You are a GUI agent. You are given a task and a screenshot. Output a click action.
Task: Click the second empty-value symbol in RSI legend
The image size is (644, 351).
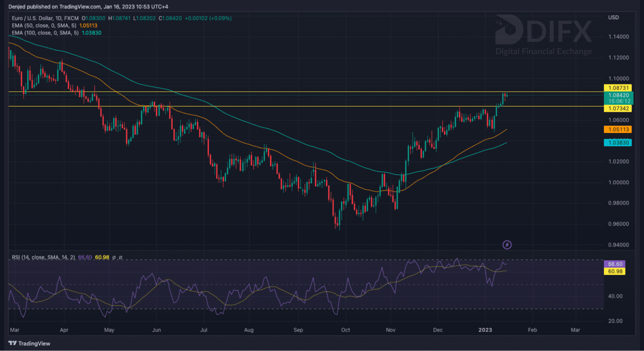click(120, 257)
